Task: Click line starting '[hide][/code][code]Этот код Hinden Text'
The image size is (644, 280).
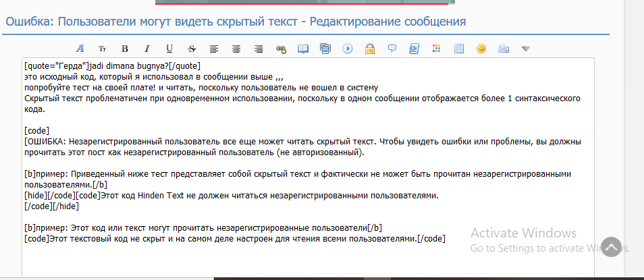Action: (232, 196)
